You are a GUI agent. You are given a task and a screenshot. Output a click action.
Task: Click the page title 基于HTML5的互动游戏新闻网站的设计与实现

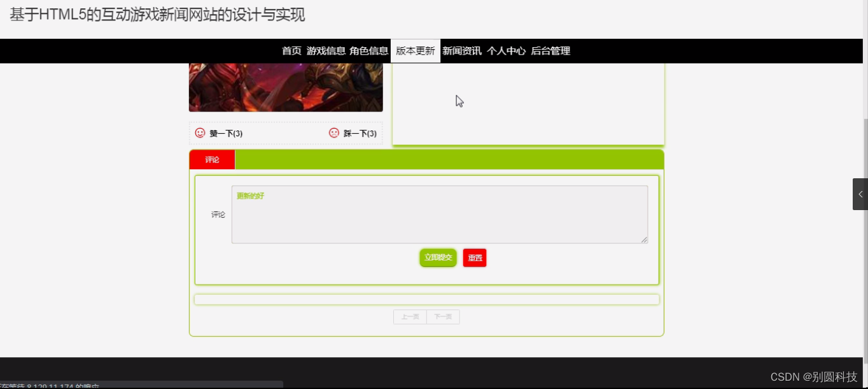(x=156, y=14)
